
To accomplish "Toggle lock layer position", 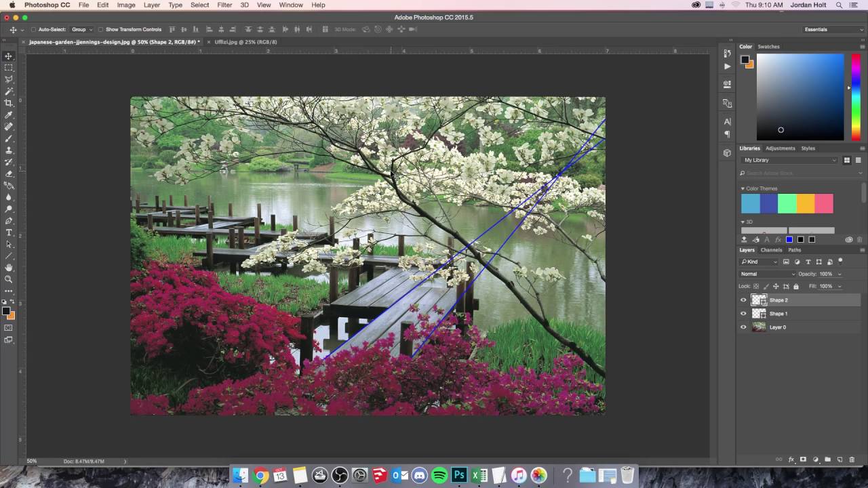I will [776, 286].
